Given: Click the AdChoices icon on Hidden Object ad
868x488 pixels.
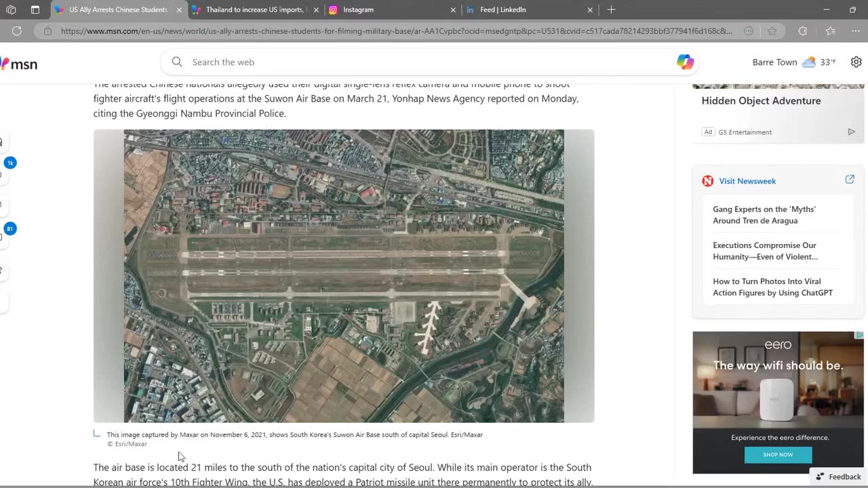Looking at the screenshot, I should 851,132.
